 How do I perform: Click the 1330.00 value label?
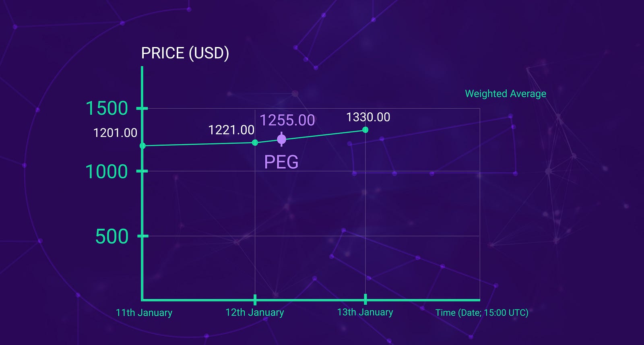[368, 117]
